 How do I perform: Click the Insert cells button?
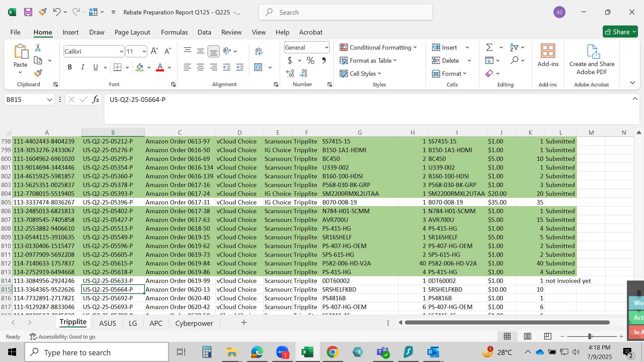(x=445, y=47)
